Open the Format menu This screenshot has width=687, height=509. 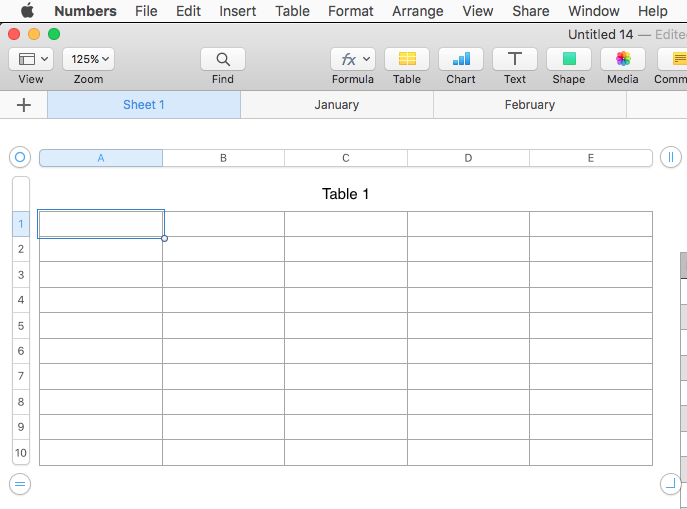351,11
